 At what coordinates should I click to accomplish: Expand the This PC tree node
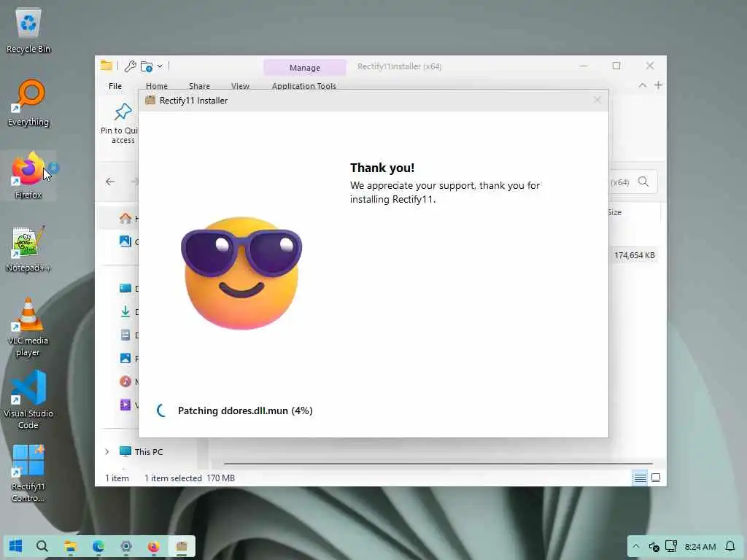[107, 451]
